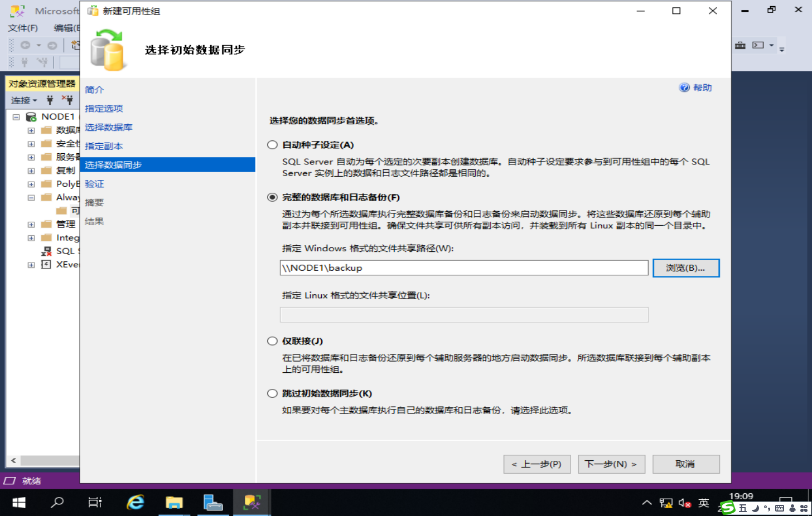Click the 管理 folder icon in the tree
812x516 pixels.
click(x=46, y=223)
